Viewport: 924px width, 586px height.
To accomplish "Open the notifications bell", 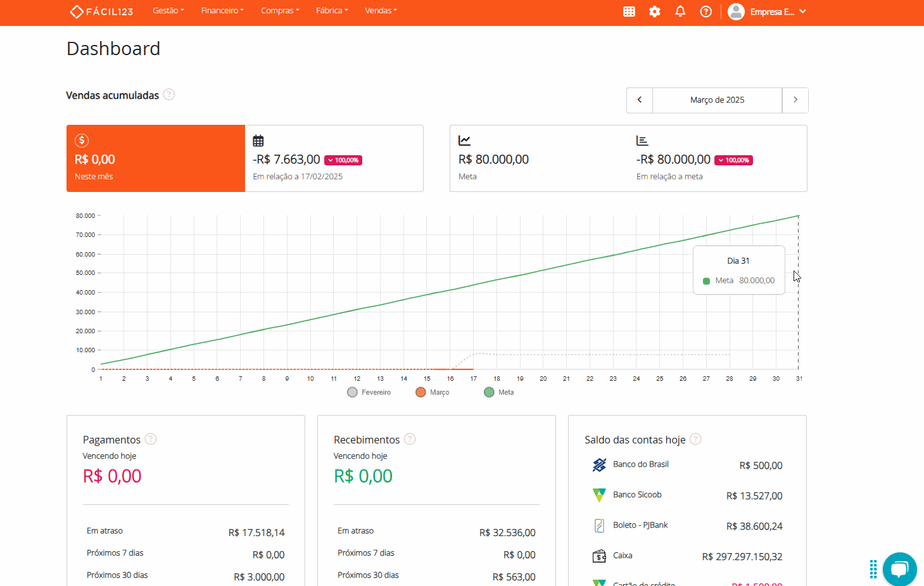I will [x=680, y=11].
